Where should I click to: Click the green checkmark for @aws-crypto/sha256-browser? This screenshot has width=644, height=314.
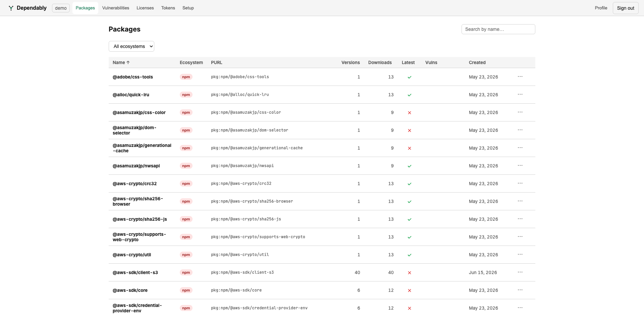coord(409,202)
